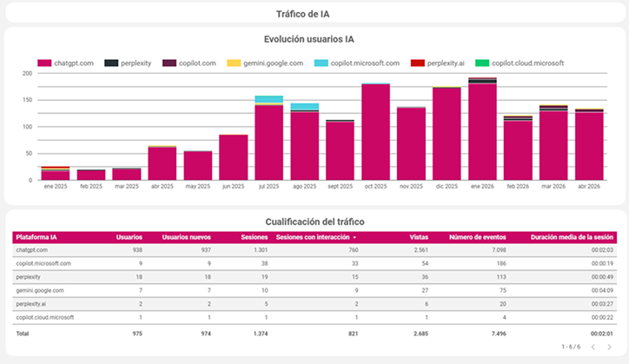The height and width of the screenshot is (364, 629).
Task: Select the ene 2026 bar
Action: [482, 129]
